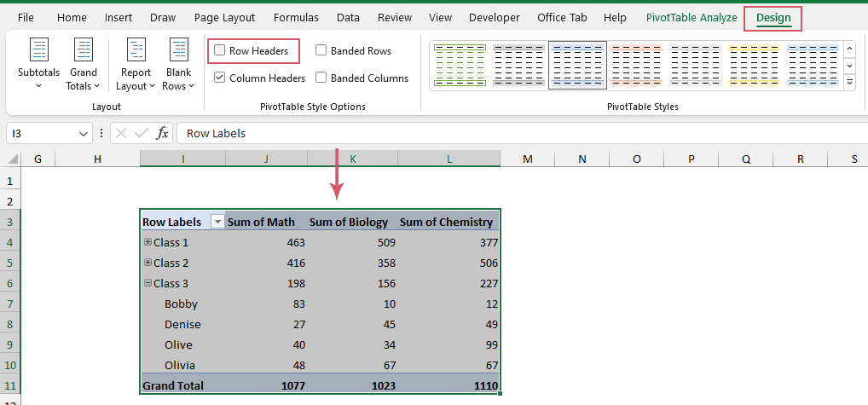Click the Name Box showing I3
Image resolution: width=868 pixels, height=405 pixels.
pos(43,134)
